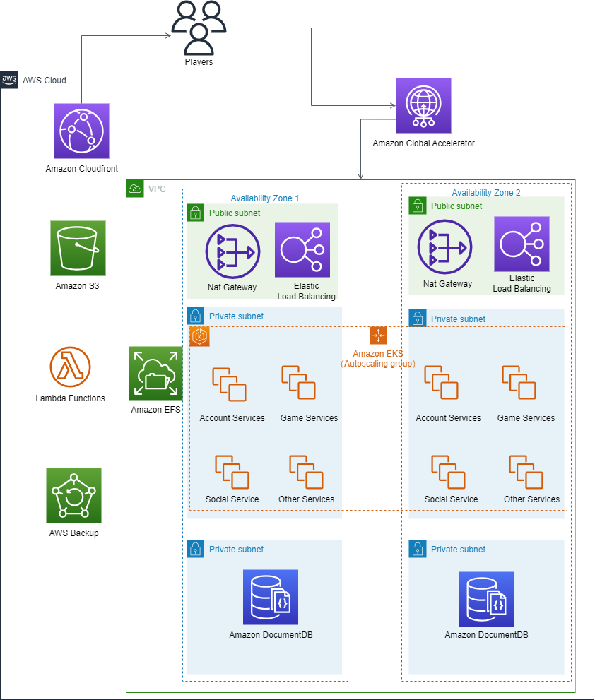The height and width of the screenshot is (700, 595).
Task: Select the orange Lambda icon
Action: point(71,367)
